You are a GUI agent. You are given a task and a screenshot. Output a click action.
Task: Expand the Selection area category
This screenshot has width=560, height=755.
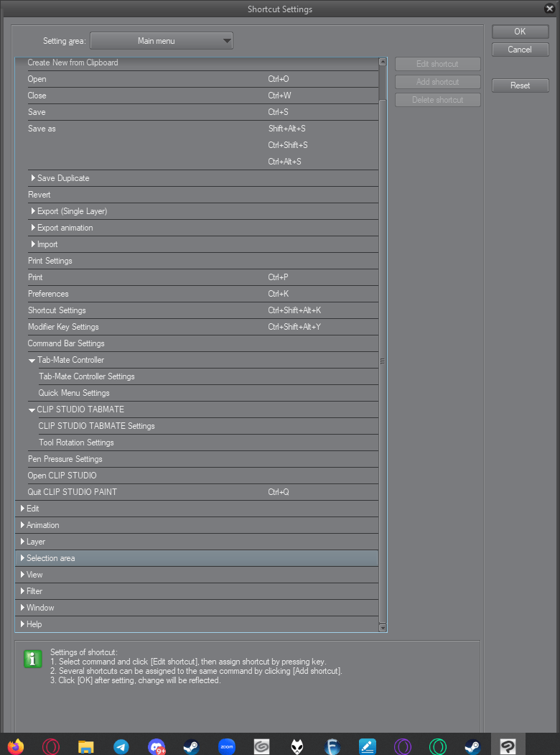click(22, 558)
